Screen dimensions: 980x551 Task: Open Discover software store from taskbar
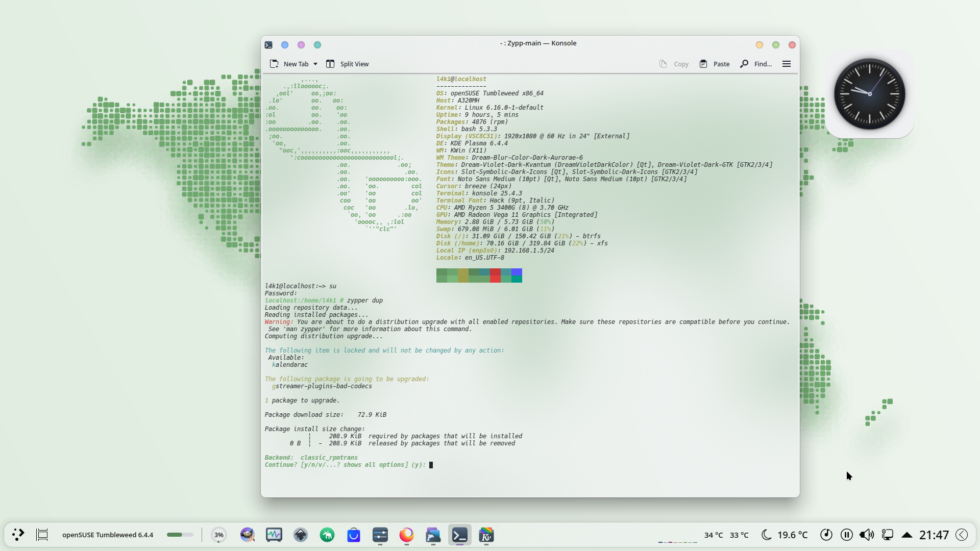point(354,535)
